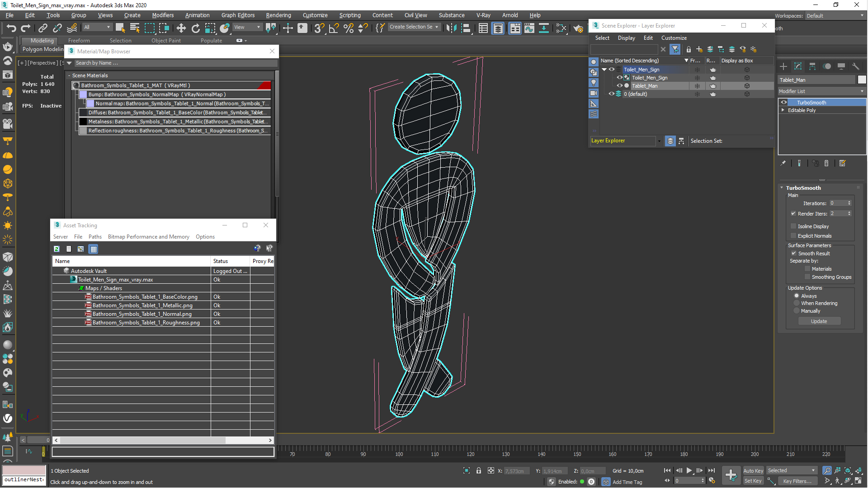Open the V-Ray menu
868x488 pixels.
point(483,15)
